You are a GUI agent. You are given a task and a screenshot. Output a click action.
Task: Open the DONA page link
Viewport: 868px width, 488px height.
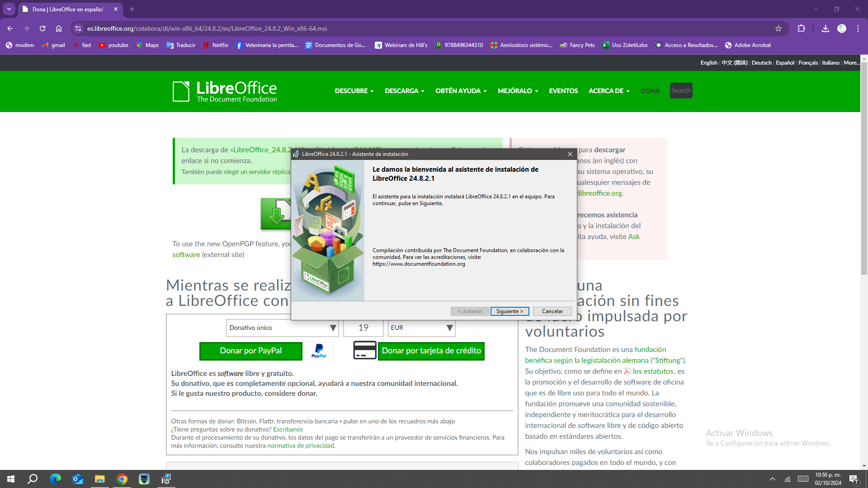tap(650, 91)
